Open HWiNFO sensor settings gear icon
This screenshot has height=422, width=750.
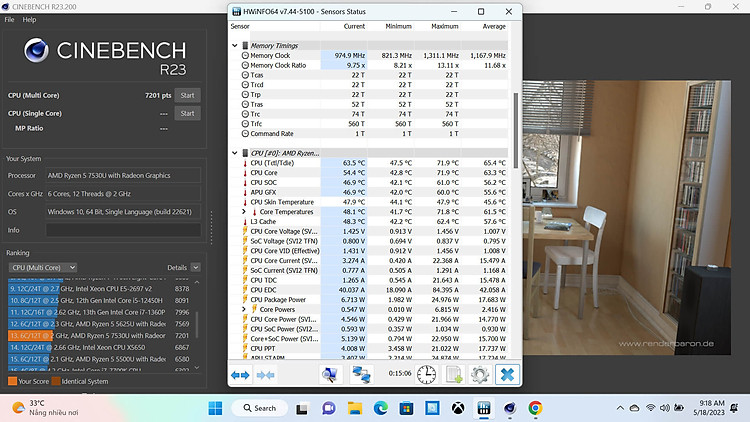coord(480,375)
